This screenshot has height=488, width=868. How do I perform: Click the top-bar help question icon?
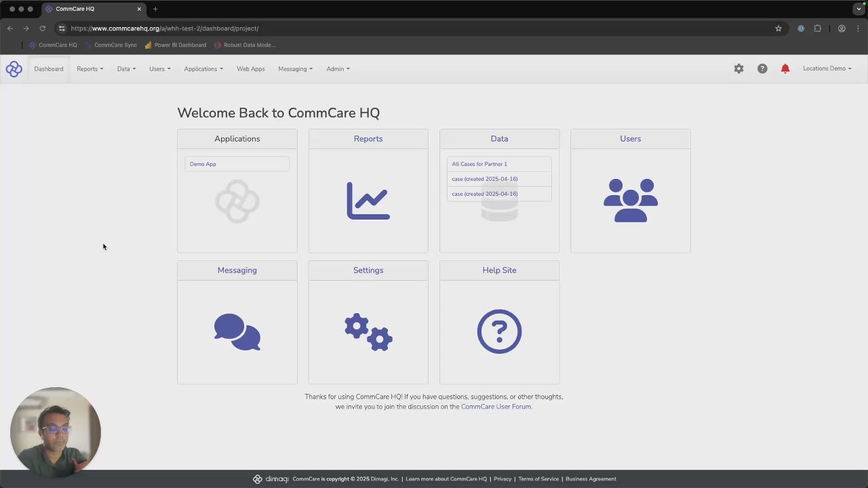762,68
